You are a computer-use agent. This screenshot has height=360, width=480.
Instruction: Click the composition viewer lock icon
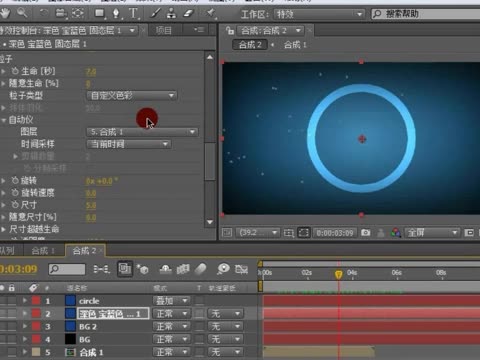(230, 31)
